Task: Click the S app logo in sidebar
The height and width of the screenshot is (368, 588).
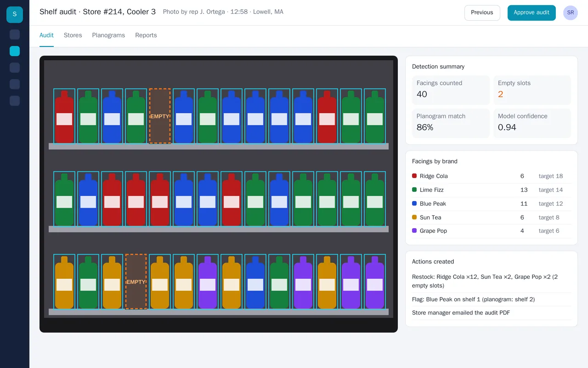Action: tap(15, 15)
